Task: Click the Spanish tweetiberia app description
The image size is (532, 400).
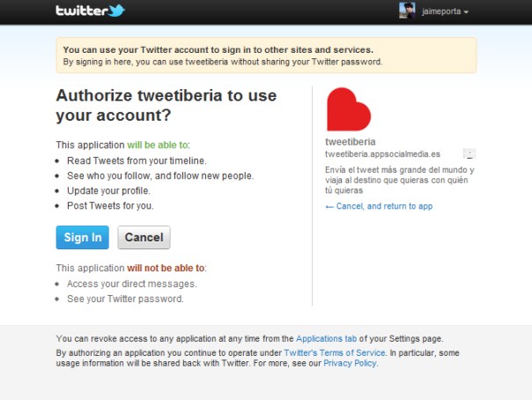Action: (399, 180)
